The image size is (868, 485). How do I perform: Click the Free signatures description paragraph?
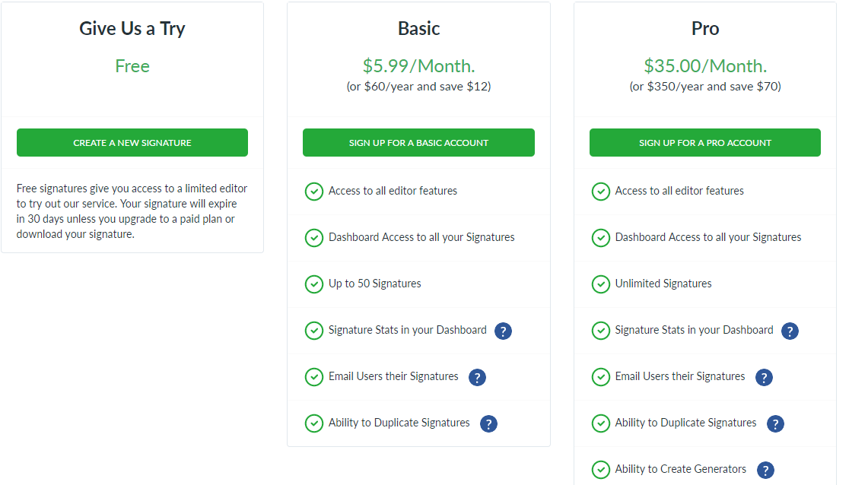(x=132, y=211)
